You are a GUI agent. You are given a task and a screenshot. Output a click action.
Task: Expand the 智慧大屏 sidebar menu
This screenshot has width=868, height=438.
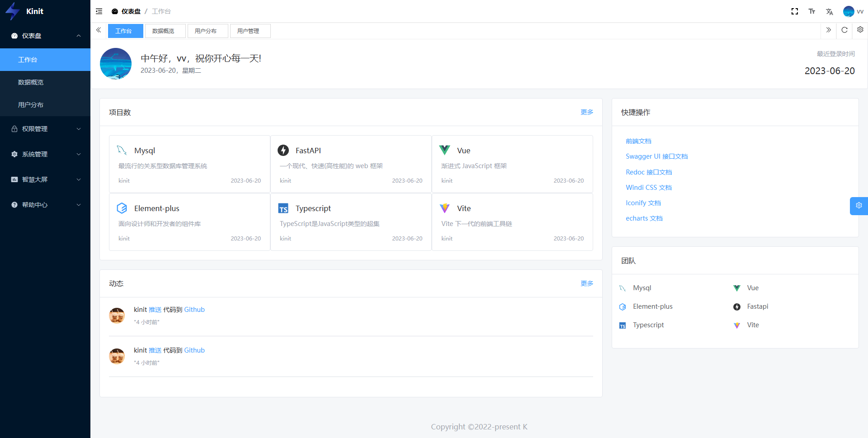pos(45,179)
